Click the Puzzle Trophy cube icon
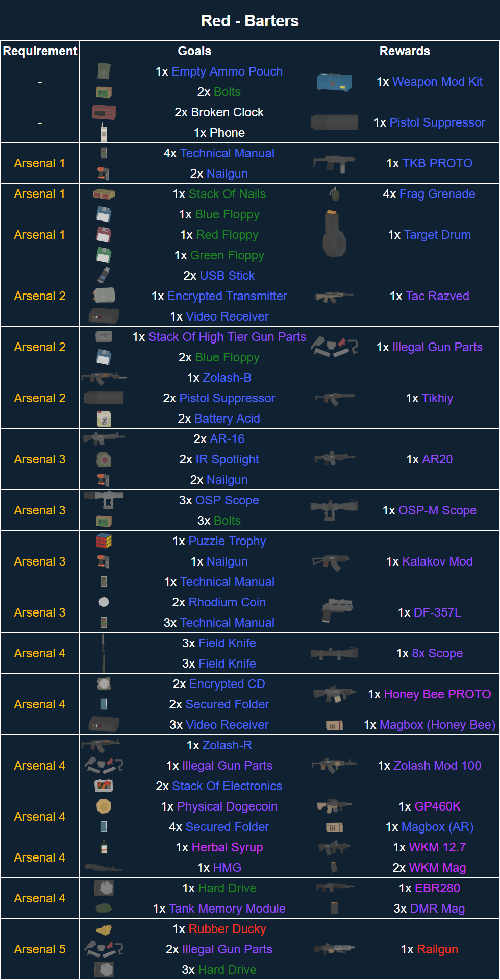Image resolution: width=500 pixels, height=980 pixels. coord(104,541)
